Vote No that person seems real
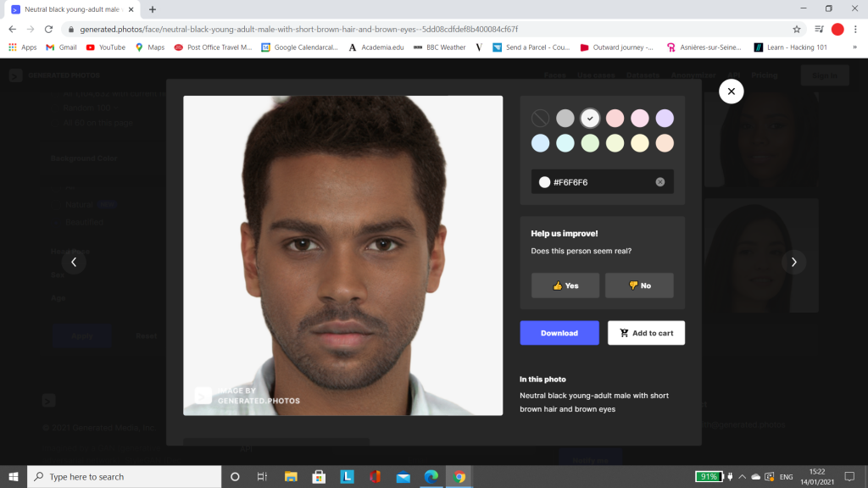Viewport: 868px width, 488px height. (639, 286)
